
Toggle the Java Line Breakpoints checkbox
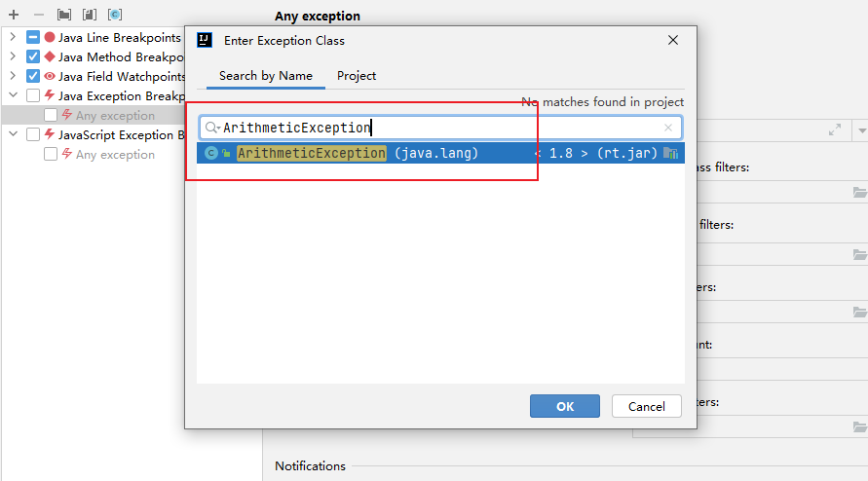pos(33,37)
